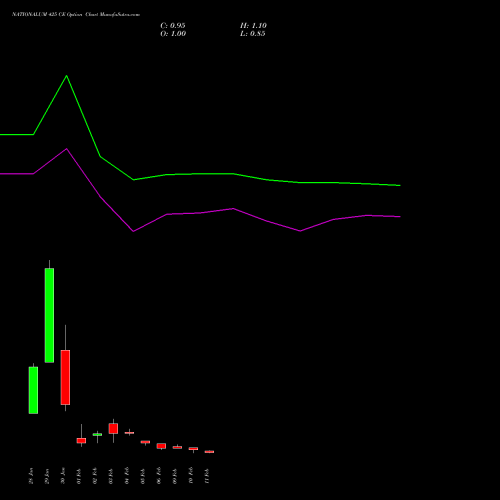Select the thin 04 Feb candlestick

coord(129,433)
